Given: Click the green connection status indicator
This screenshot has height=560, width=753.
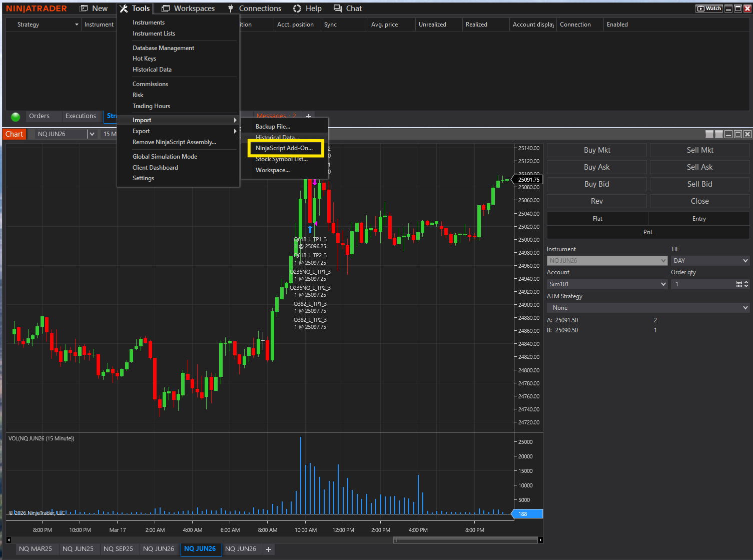Looking at the screenshot, I should [15, 116].
